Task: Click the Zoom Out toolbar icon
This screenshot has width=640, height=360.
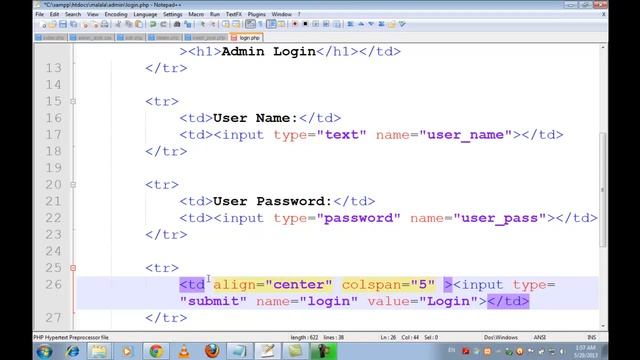Action: 213,24
